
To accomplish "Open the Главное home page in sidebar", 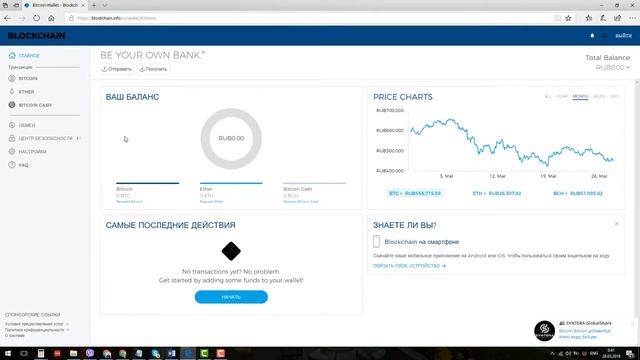I will [x=24, y=56].
